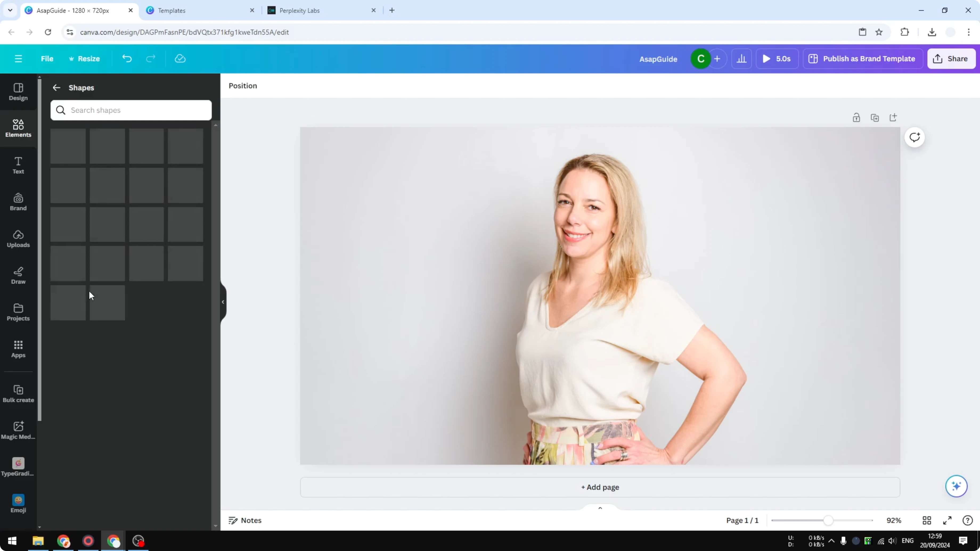Open Chrome three-dot menu

[969, 32]
